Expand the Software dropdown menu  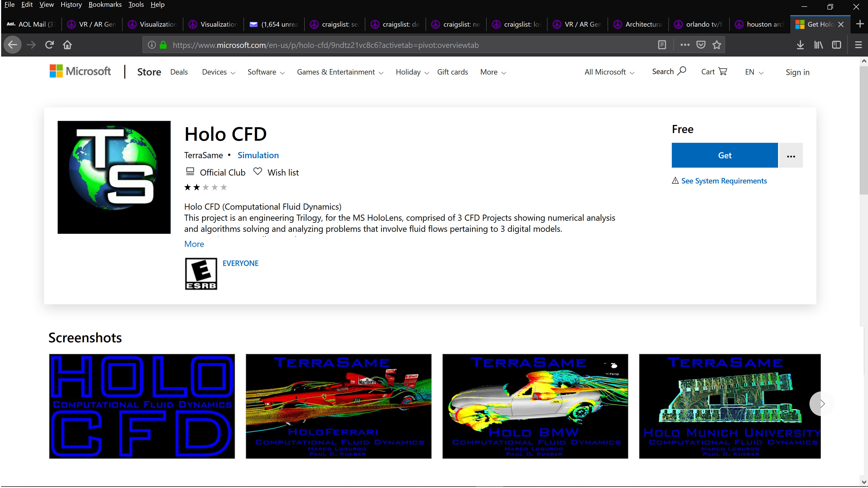266,72
